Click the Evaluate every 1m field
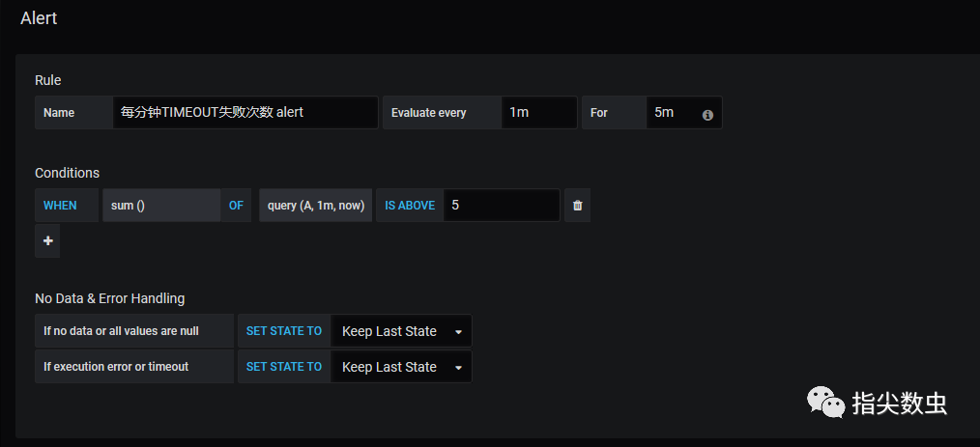This screenshot has height=447, width=980. pyautogui.click(x=538, y=112)
